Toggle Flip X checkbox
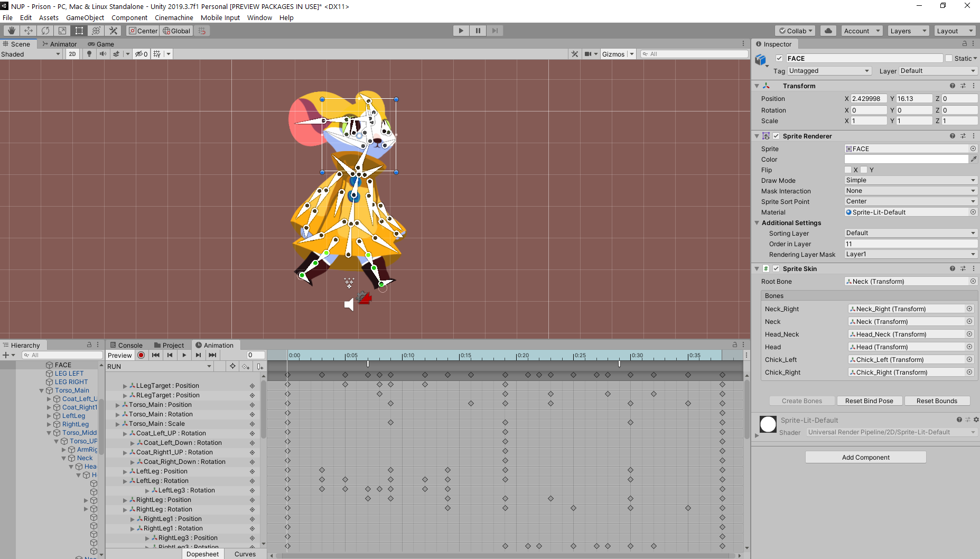 click(848, 170)
